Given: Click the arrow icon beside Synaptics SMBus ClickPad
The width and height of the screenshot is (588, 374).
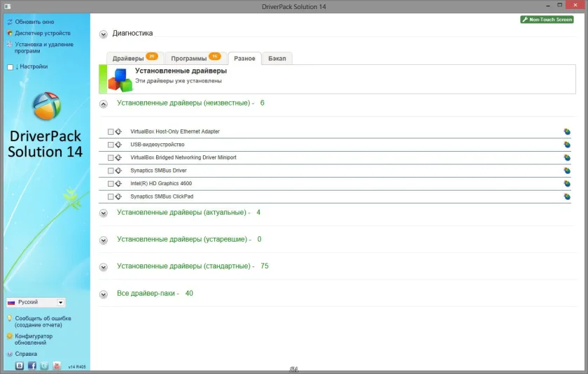Looking at the screenshot, I should 118,196.
